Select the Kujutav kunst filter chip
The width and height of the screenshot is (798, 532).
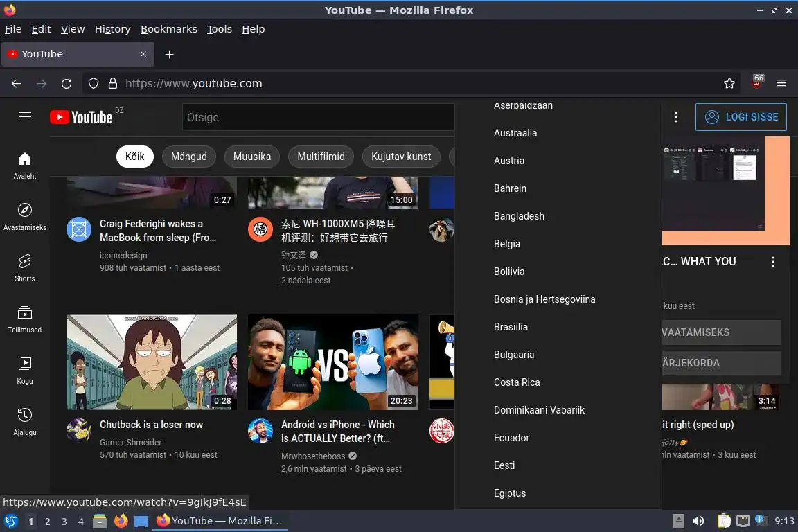401,157
